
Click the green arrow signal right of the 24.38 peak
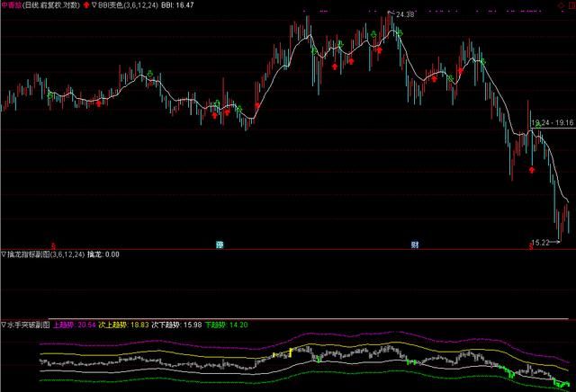[x=400, y=33]
